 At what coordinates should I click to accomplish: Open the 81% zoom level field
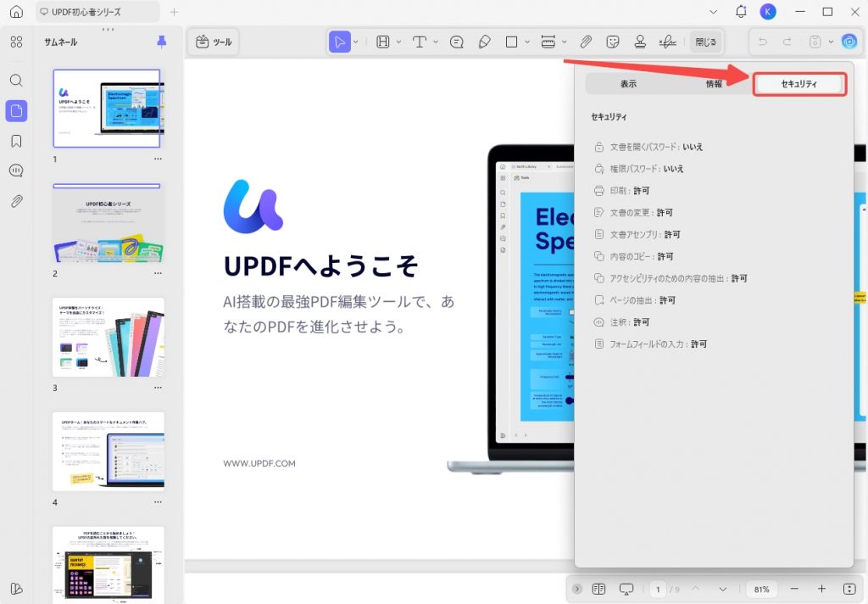762,589
